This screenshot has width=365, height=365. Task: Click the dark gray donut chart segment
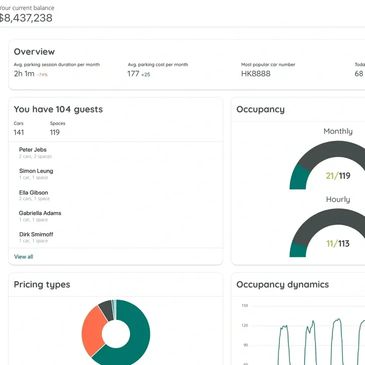[x=107, y=309]
